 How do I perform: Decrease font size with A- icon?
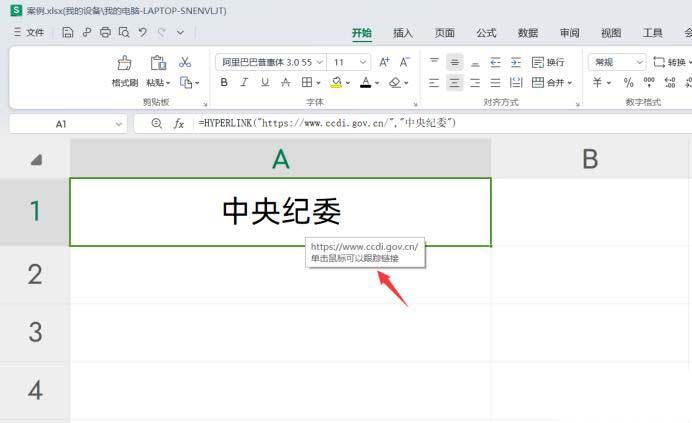(405, 62)
